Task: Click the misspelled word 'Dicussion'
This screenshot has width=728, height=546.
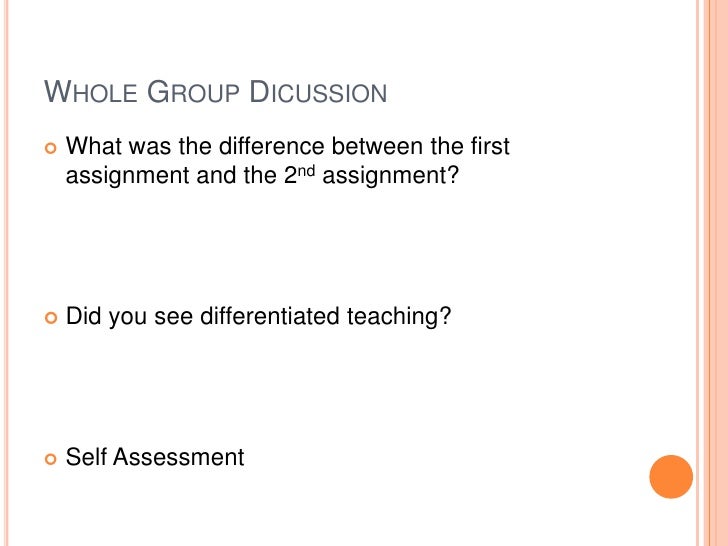Action: click(318, 94)
